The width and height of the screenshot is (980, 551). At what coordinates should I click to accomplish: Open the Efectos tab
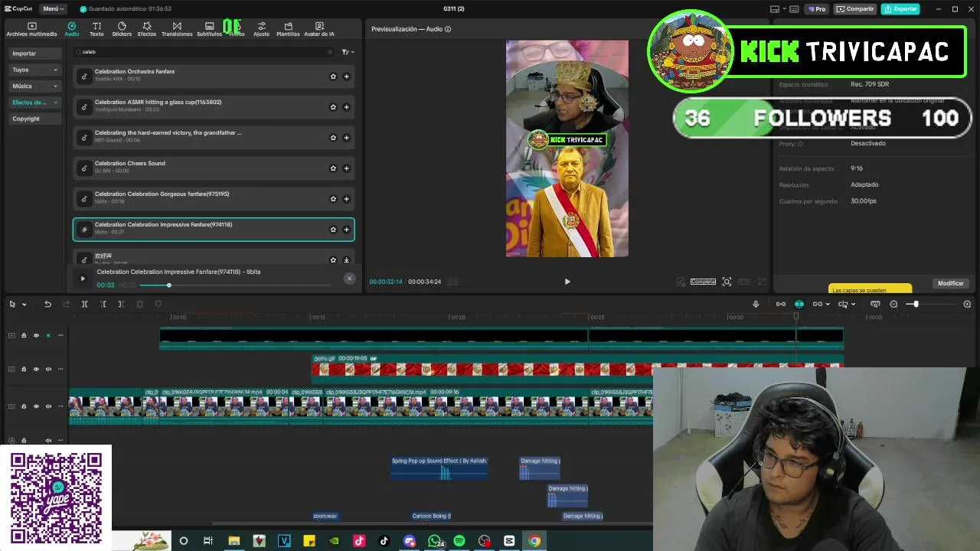pos(147,29)
